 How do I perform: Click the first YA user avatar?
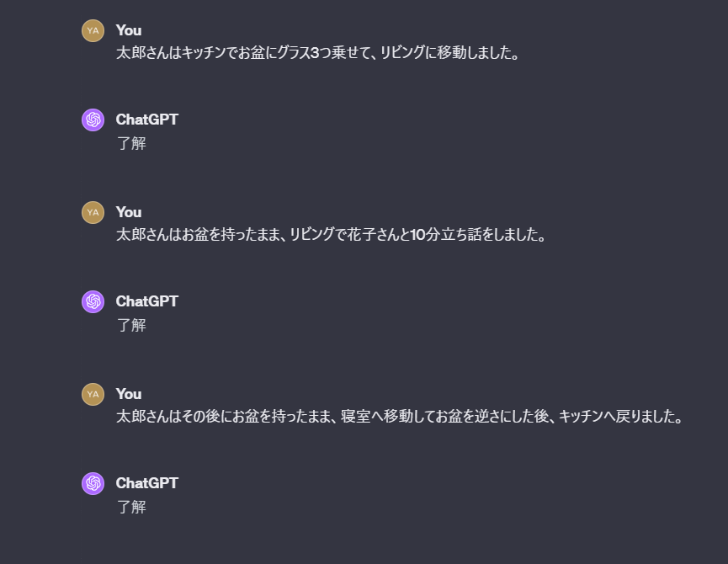93,30
